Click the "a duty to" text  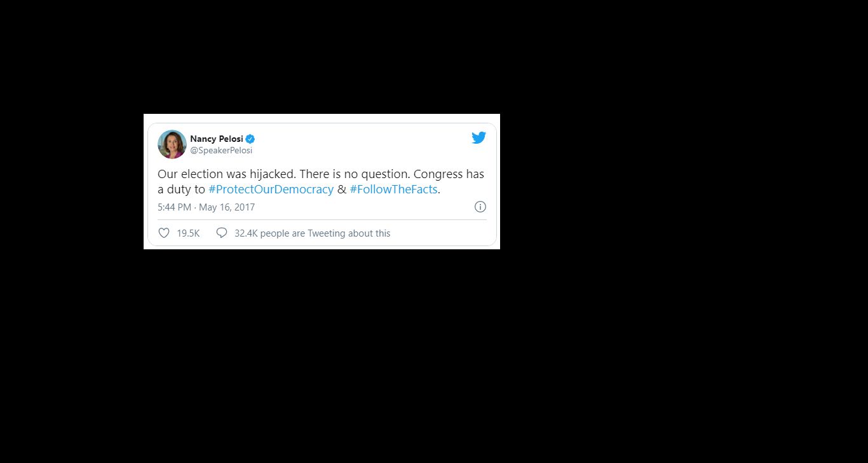pyautogui.click(x=181, y=190)
